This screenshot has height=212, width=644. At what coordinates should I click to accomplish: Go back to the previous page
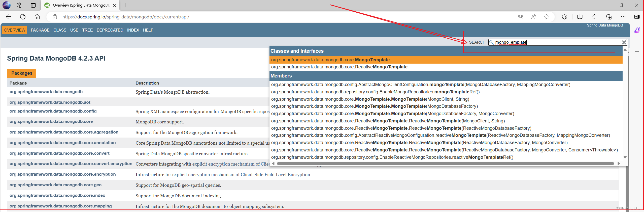(x=8, y=17)
